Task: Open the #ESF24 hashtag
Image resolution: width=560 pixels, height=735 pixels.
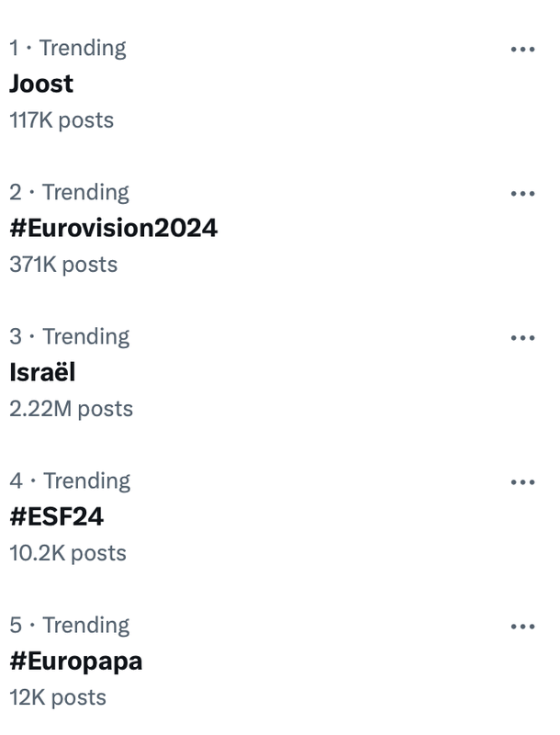Action: click(57, 516)
